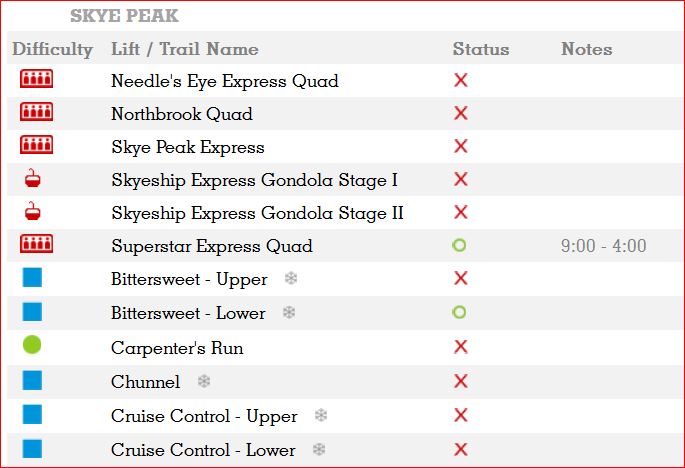The width and height of the screenshot is (685, 468).
Task: Click the snowflake icon next to Chunnel
Action: (204, 381)
